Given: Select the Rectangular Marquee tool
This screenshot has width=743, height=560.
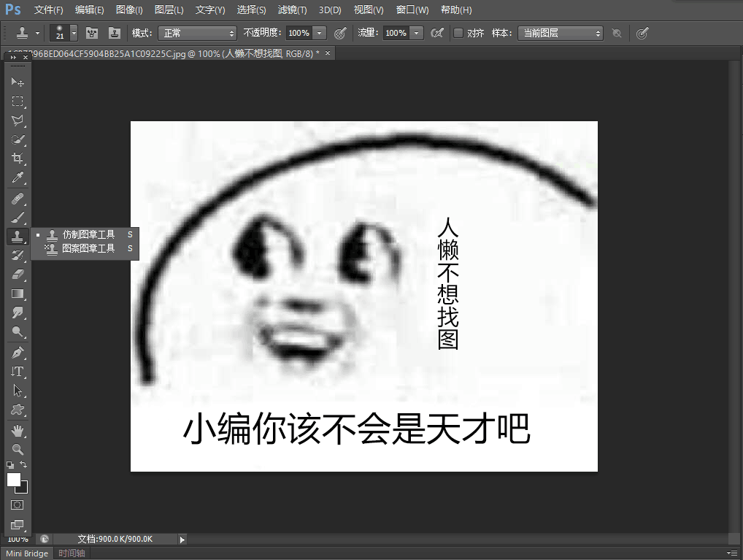Looking at the screenshot, I should coord(18,101).
